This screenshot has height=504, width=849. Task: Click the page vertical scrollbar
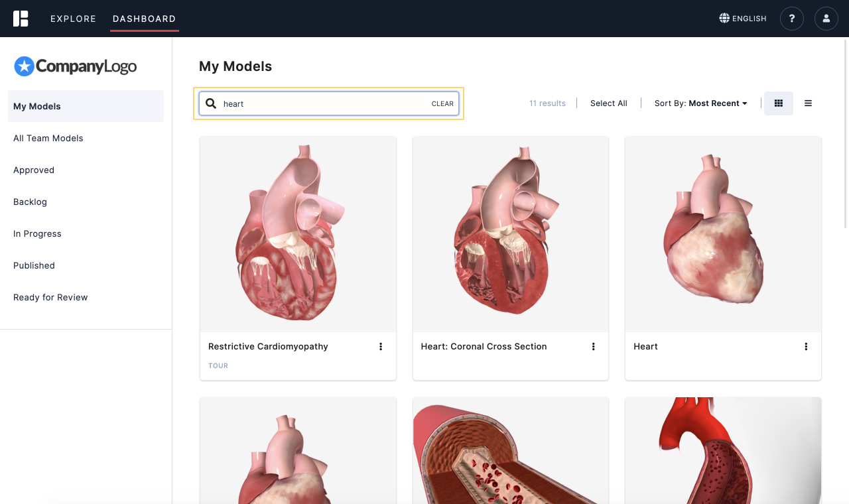point(845,133)
